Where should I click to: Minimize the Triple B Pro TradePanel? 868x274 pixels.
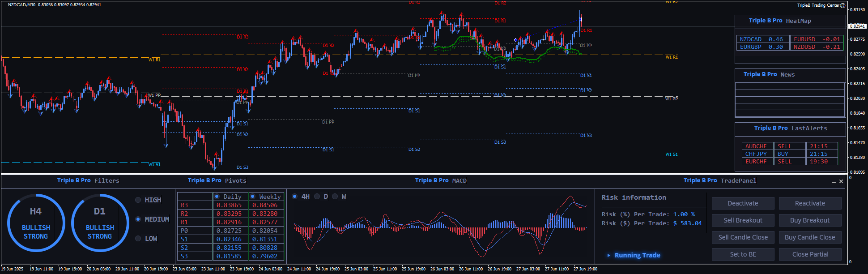(x=834, y=182)
